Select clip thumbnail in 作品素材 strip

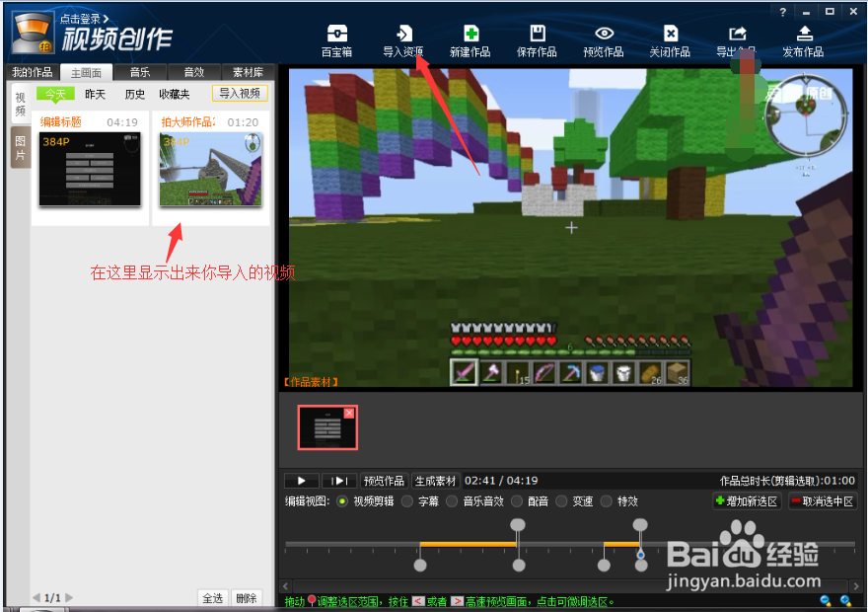(x=327, y=427)
